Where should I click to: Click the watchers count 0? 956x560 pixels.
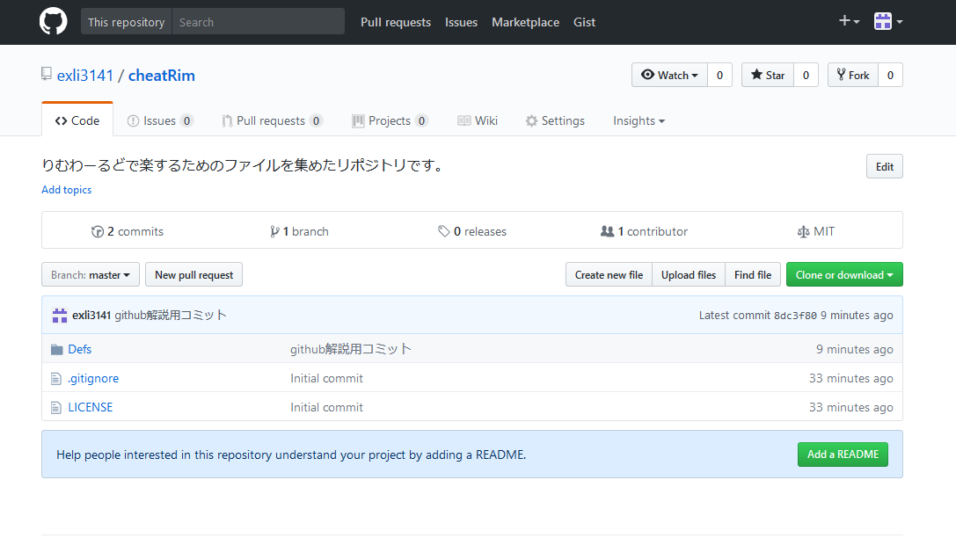pyautogui.click(x=719, y=75)
